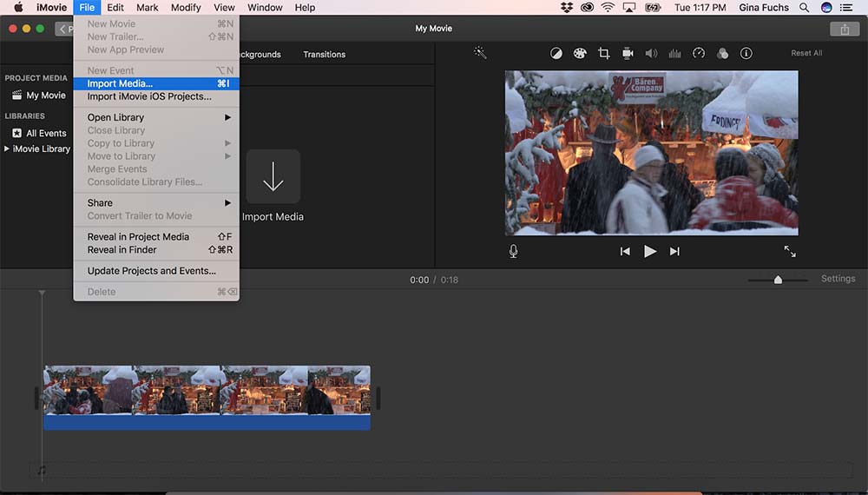The height and width of the screenshot is (495, 868).
Task: Click Reset All adjustments
Action: pos(806,53)
